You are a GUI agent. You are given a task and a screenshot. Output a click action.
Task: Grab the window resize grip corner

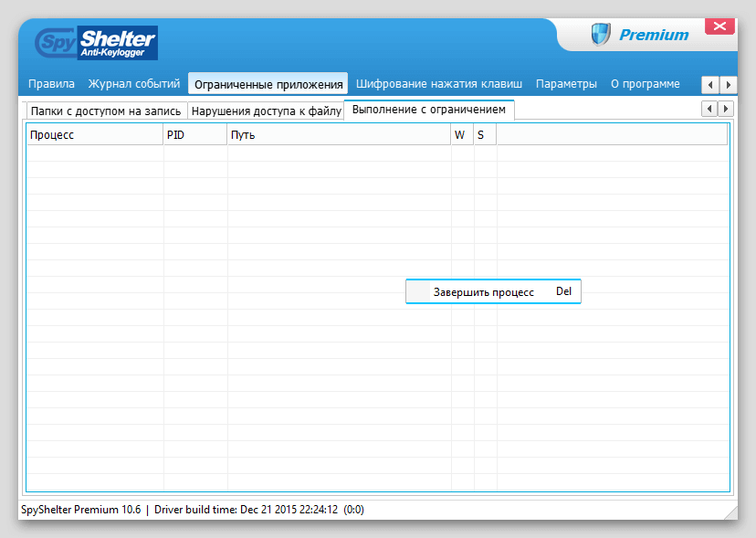click(x=731, y=513)
